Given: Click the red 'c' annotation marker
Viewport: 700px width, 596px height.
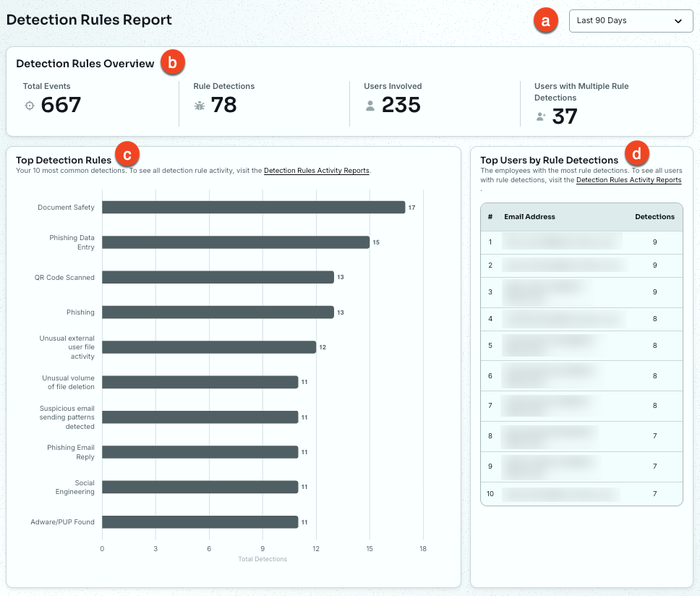Looking at the screenshot, I should point(127,155).
